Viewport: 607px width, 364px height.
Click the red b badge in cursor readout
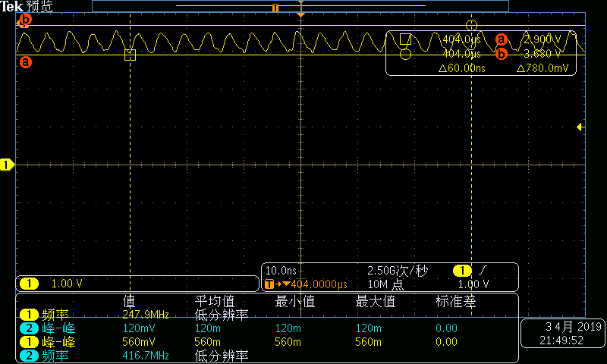(x=502, y=54)
